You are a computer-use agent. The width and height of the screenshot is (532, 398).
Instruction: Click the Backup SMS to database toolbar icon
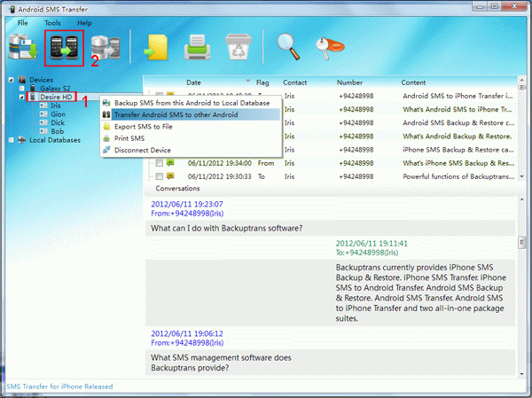point(22,48)
